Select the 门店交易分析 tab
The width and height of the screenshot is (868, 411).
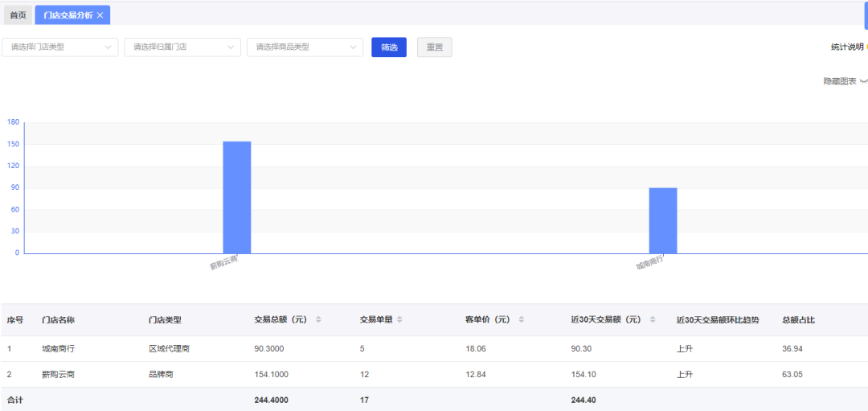tap(68, 15)
